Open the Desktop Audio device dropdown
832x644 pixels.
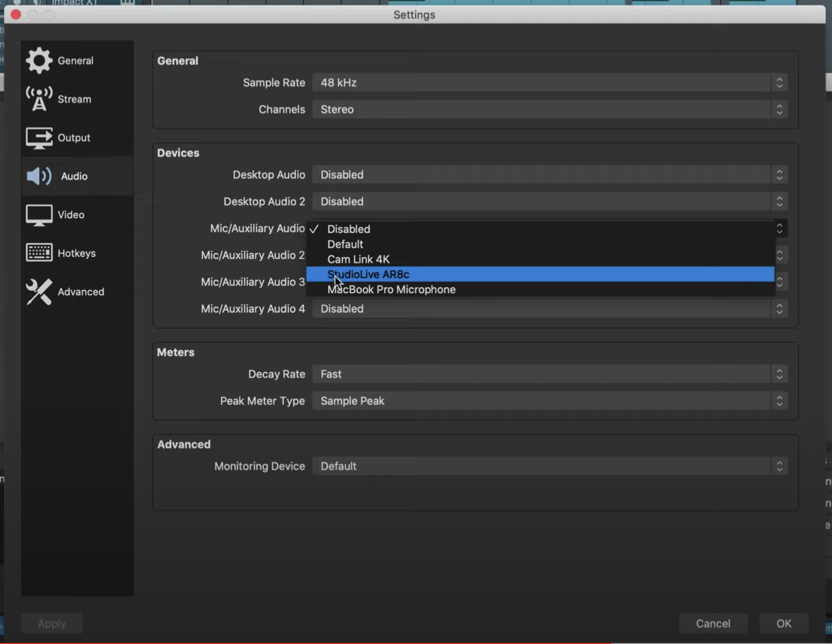click(550, 174)
